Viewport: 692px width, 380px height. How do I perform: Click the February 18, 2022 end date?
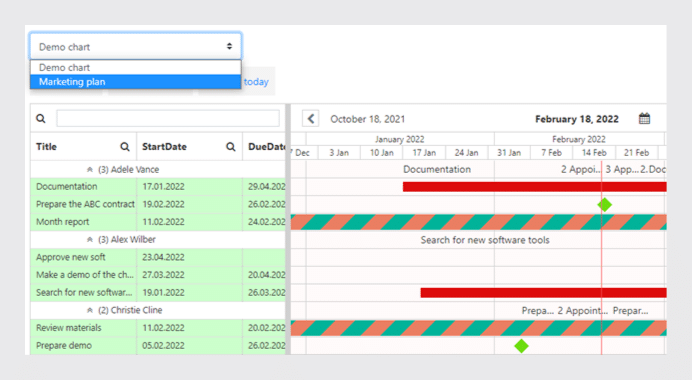tap(577, 119)
